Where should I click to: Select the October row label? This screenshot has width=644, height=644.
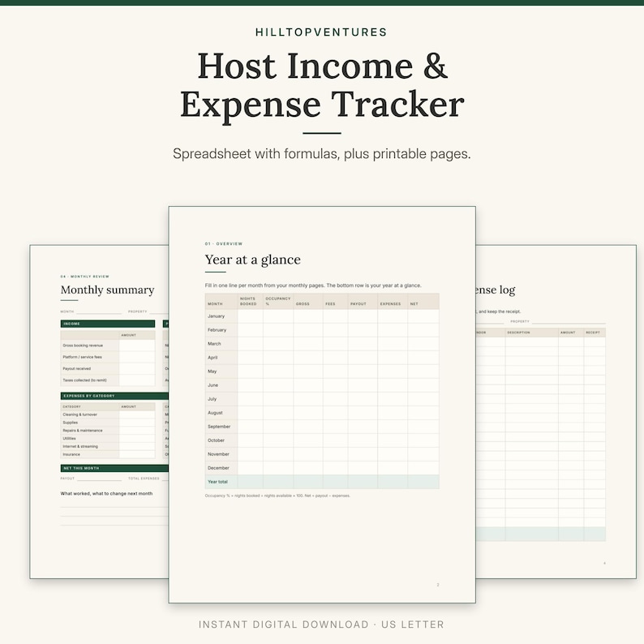pyautogui.click(x=216, y=440)
